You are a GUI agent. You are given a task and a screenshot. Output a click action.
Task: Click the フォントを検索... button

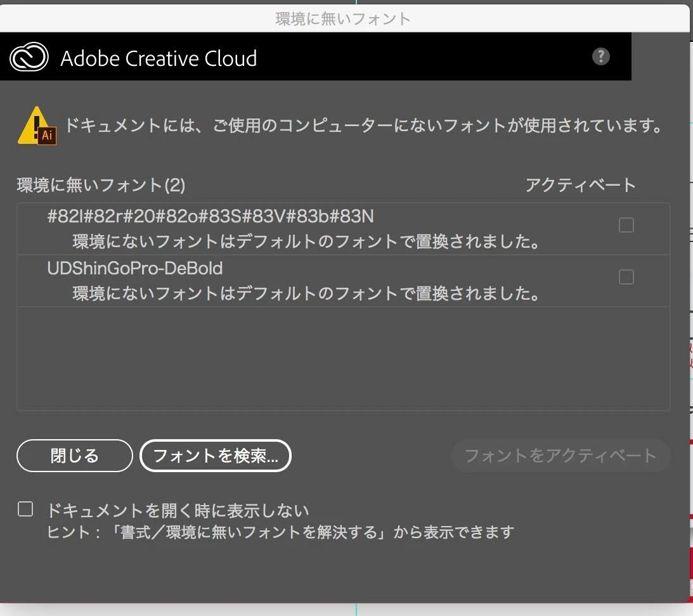click(x=216, y=456)
